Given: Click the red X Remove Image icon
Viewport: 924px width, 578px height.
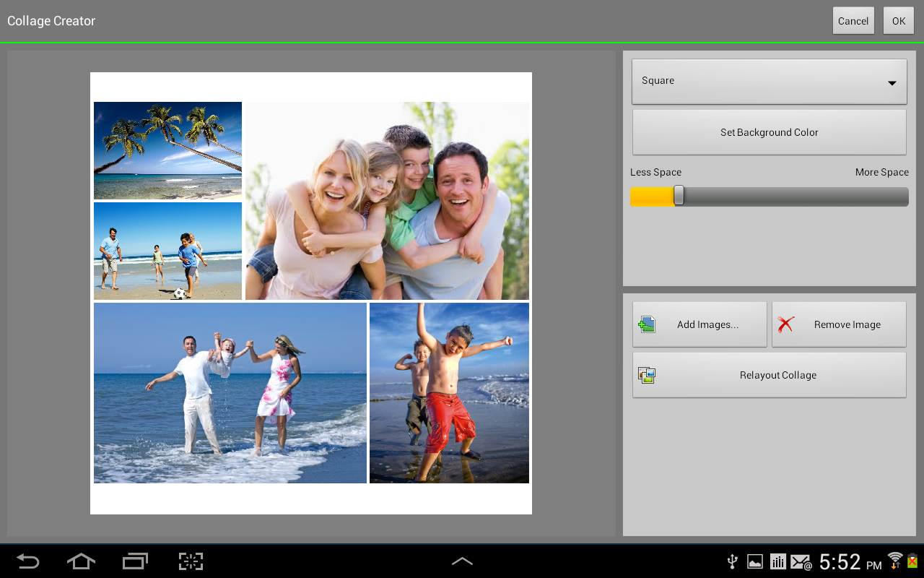Looking at the screenshot, I should [786, 324].
